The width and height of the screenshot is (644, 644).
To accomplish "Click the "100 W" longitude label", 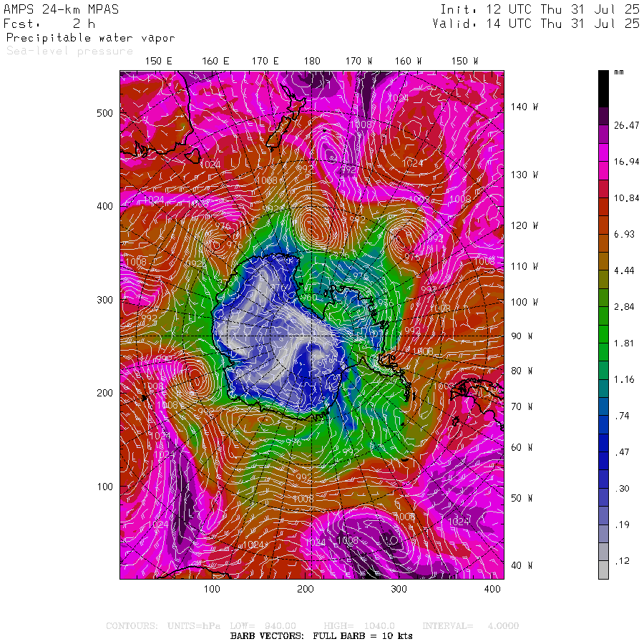I will [525, 302].
